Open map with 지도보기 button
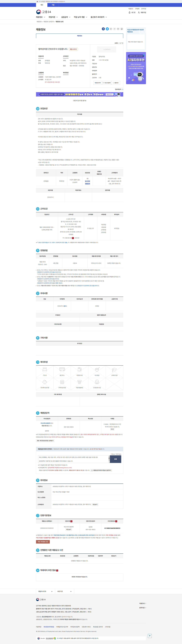 (95, 505)
